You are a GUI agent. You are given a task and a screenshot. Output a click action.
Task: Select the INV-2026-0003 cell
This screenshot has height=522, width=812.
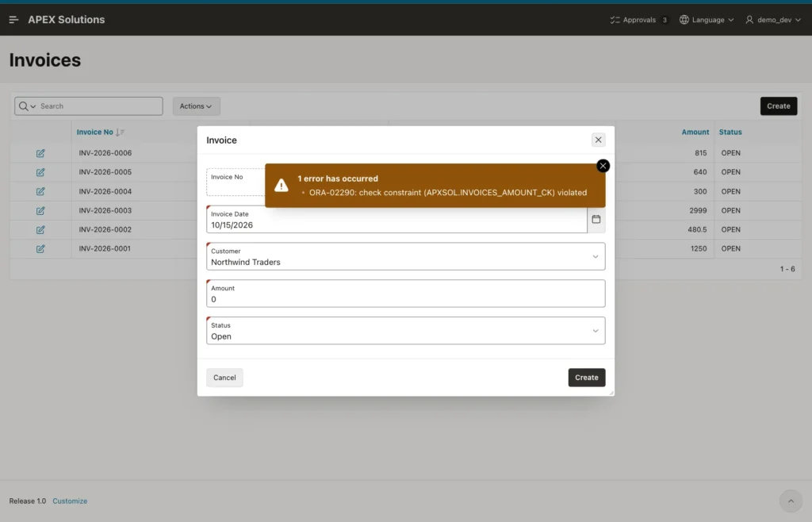pos(105,211)
